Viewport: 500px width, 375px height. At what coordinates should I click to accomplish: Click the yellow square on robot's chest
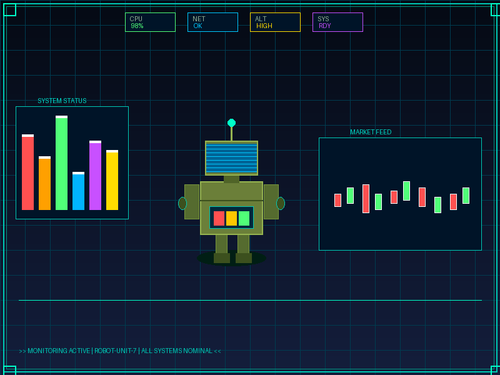point(232,218)
